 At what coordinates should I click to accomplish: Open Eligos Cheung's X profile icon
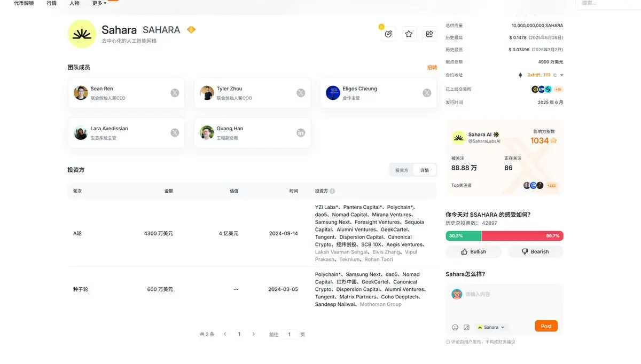click(427, 93)
